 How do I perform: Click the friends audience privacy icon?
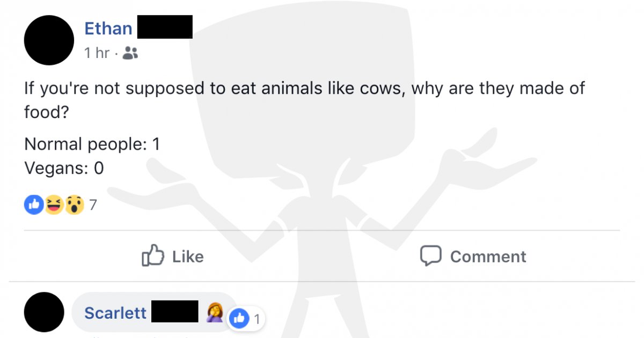130,53
